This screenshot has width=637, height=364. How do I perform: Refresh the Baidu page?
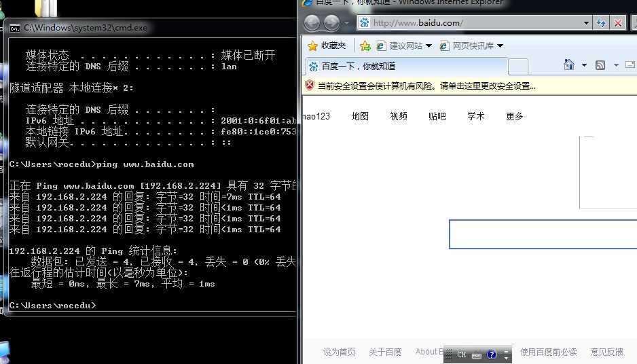601,23
